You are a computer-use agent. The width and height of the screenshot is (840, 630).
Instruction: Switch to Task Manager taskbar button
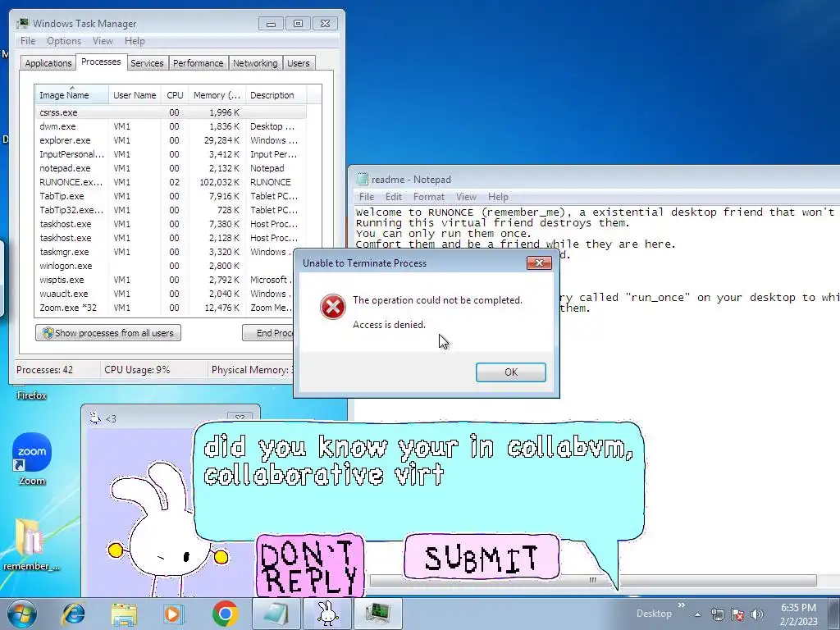click(x=377, y=614)
